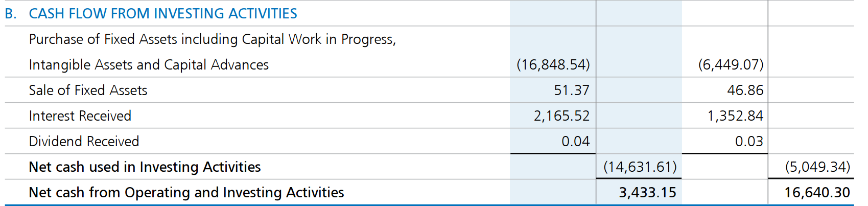Click the 1,352.84 interest value
Image resolution: width=868 pixels, height=206 pixels.
(x=735, y=116)
